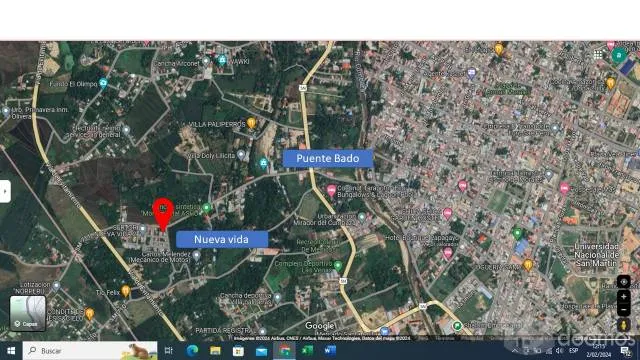The width and height of the screenshot is (640, 360).
Task: Click Universidad Nacional de San Martín label
Action: (x=596, y=255)
